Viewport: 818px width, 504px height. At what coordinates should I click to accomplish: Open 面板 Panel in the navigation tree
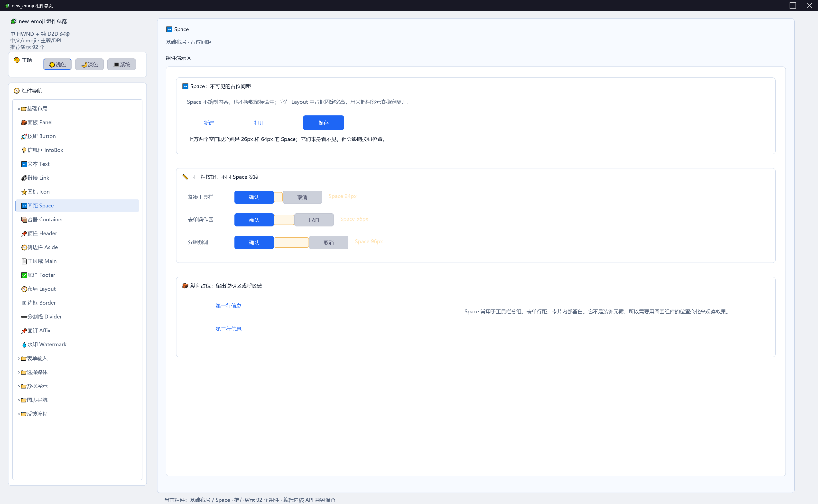click(x=77, y=122)
